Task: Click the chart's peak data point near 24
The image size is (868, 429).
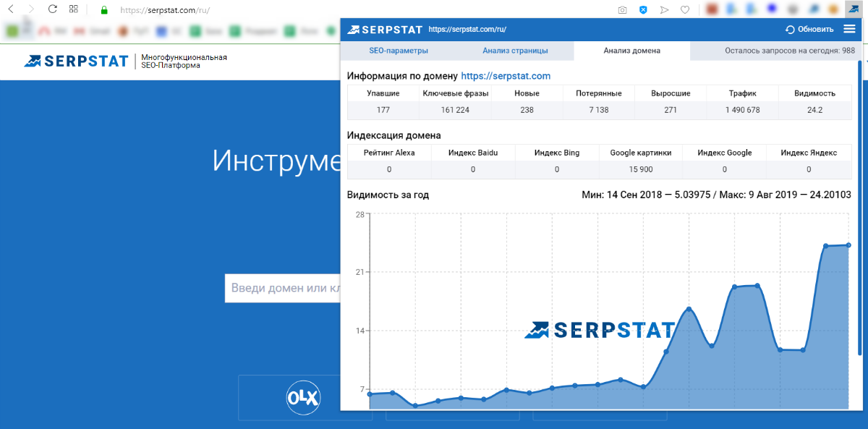Action: point(848,245)
